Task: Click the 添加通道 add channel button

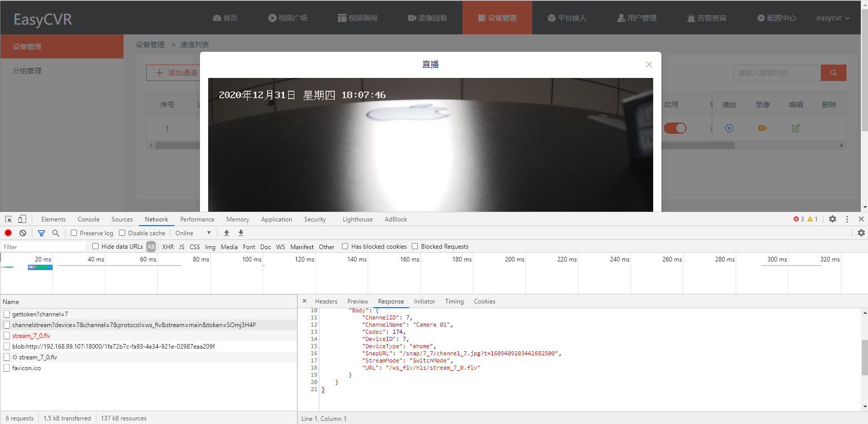Action: [176, 73]
